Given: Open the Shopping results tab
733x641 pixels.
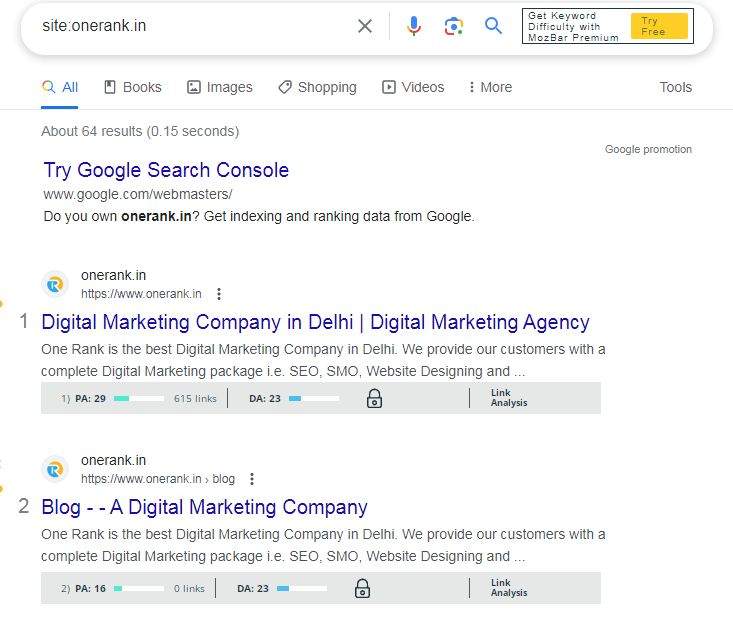Looking at the screenshot, I should 317,87.
